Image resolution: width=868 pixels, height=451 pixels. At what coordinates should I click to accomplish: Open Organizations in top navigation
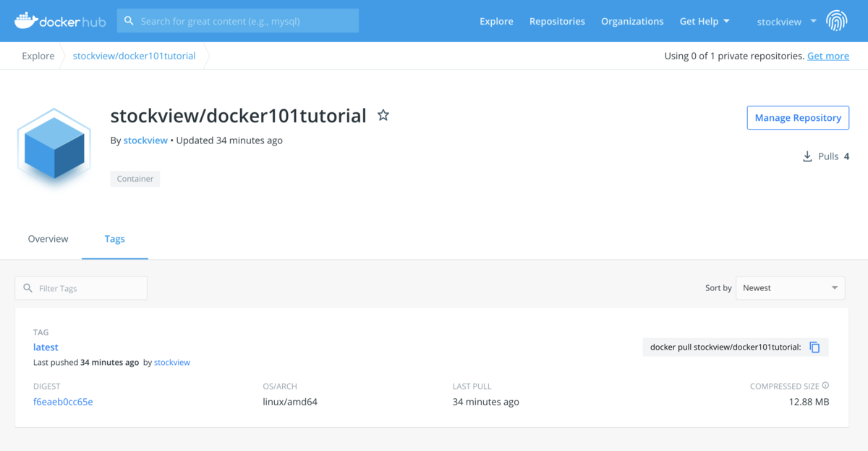click(x=632, y=21)
